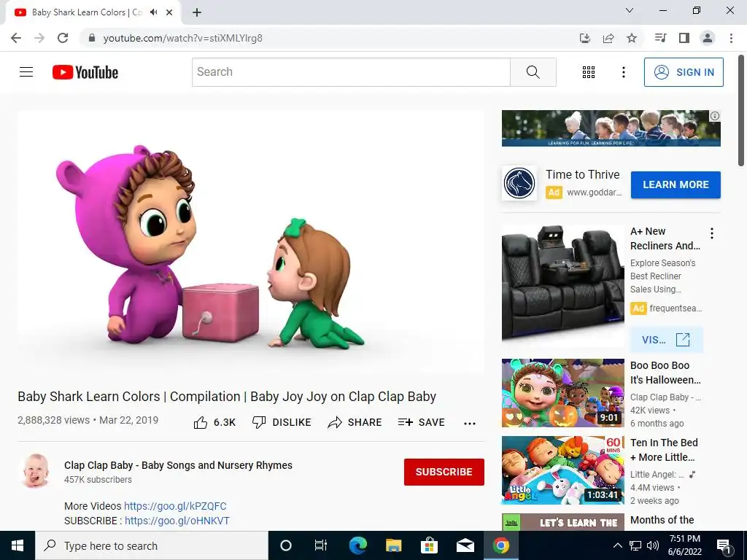The image size is (747, 560).
Task: Open the Months of the video title
Action: 662,520
